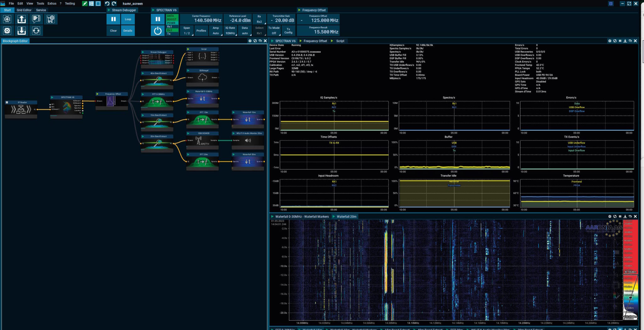This screenshot has width=644, height=330.
Task: Click the download arrow icon in Start toolbar
Action: pos(21,31)
